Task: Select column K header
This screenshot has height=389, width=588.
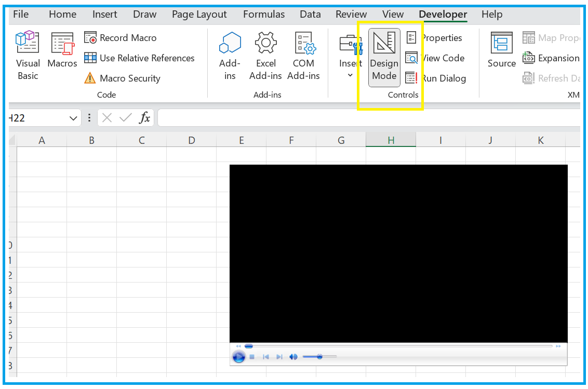Action: tap(540, 141)
